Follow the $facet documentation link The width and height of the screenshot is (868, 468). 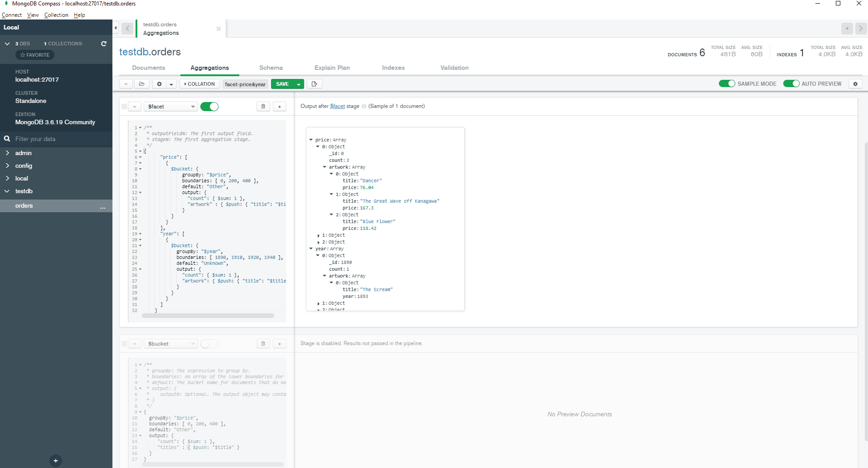point(337,106)
